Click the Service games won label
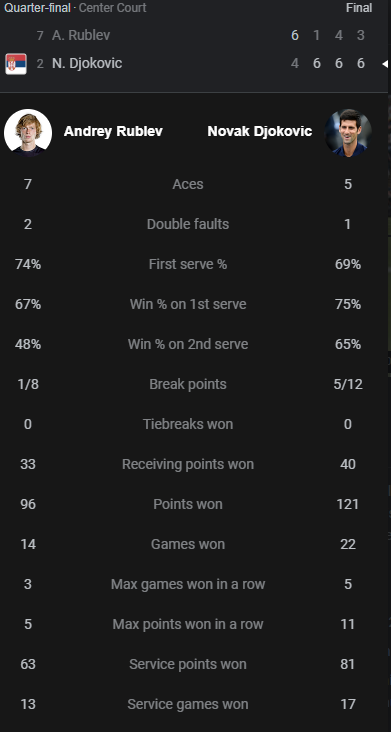Screen dimensions: 391x732 click(x=188, y=704)
